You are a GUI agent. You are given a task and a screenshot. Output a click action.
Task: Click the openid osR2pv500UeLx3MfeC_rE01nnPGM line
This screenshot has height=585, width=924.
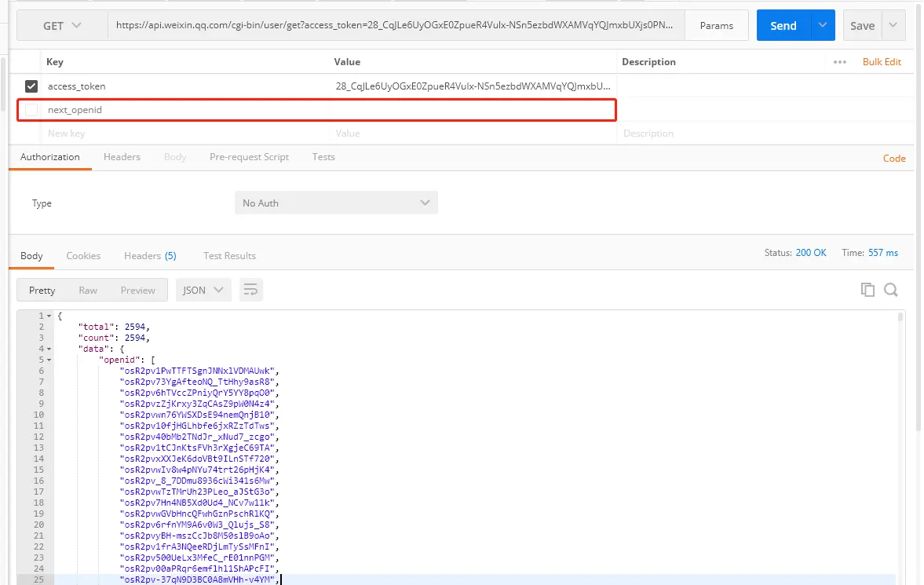pos(199,558)
